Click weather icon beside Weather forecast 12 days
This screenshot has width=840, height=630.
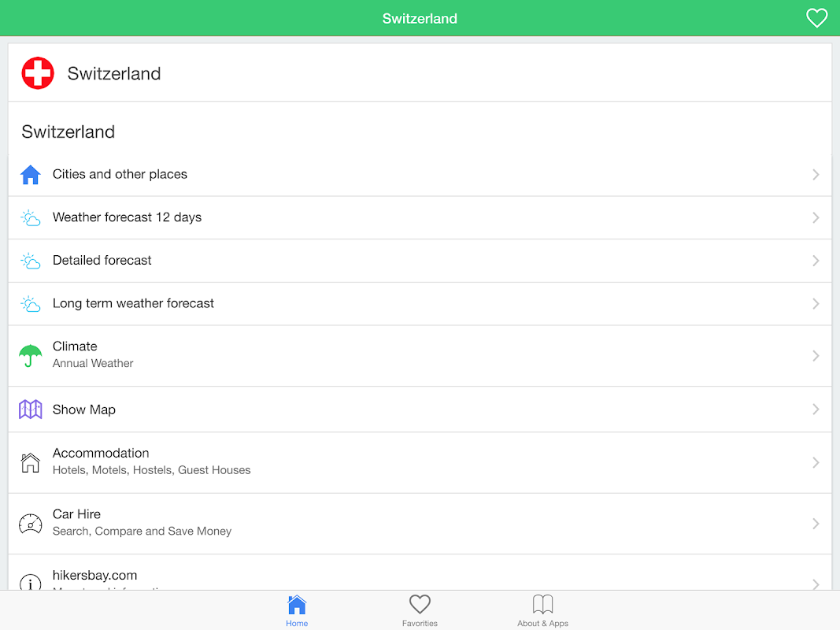coord(31,217)
